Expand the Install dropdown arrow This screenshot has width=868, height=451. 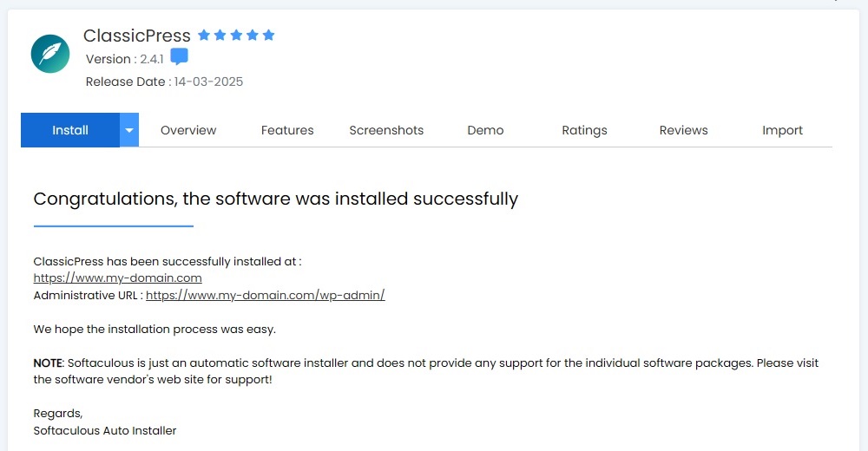coord(129,130)
